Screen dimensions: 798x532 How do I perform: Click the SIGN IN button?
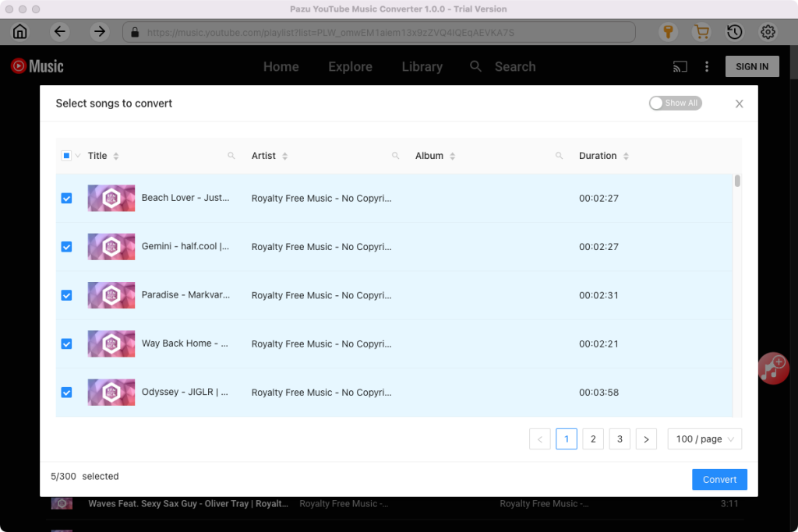(x=751, y=67)
